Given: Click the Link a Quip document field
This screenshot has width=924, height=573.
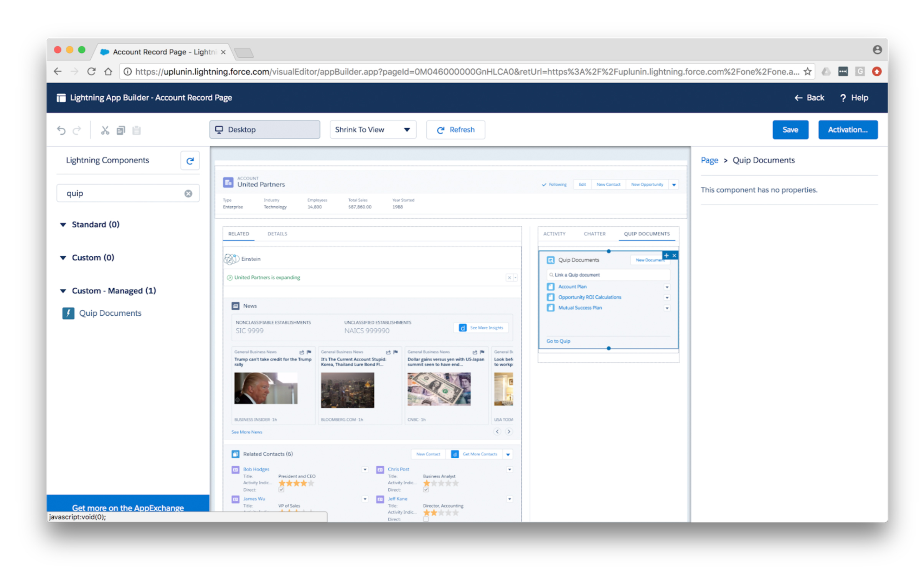Looking at the screenshot, I should (608, 275).
